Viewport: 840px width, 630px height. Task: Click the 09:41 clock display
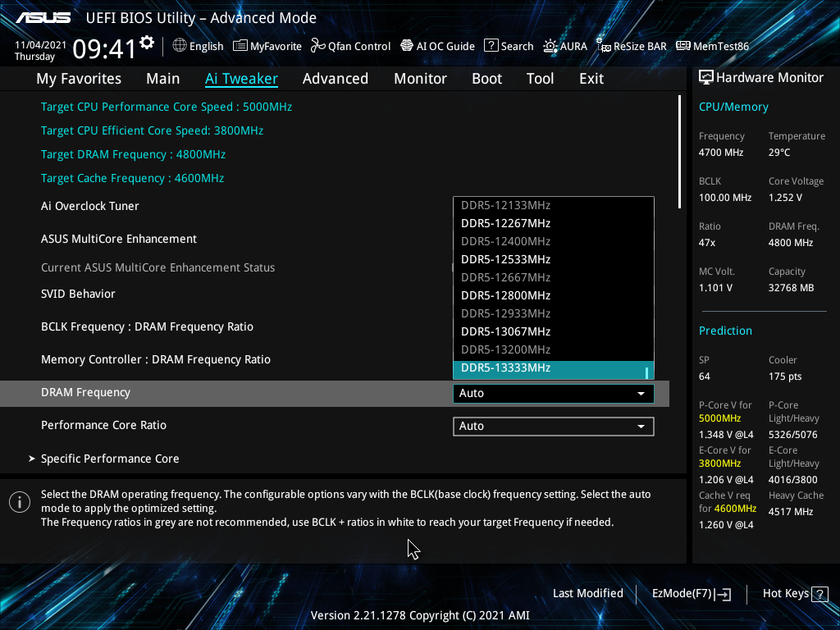pos(104,50)
